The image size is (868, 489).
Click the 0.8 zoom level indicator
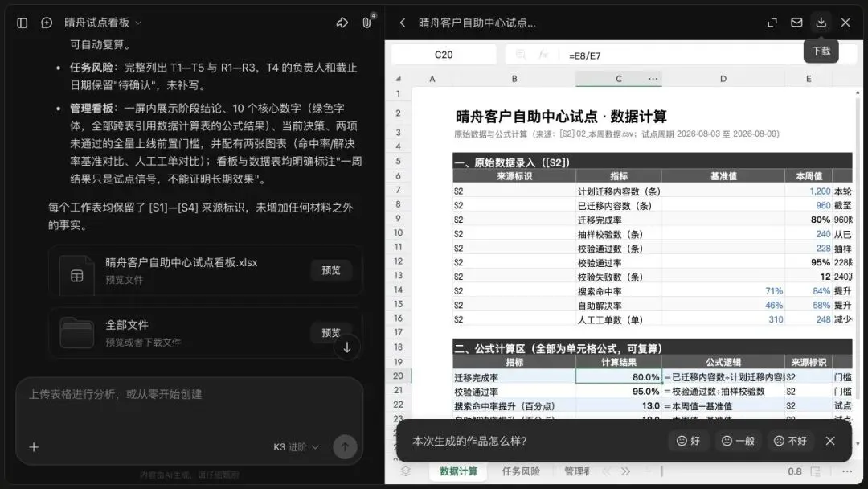pyautogui.click(x=794, y=471)
